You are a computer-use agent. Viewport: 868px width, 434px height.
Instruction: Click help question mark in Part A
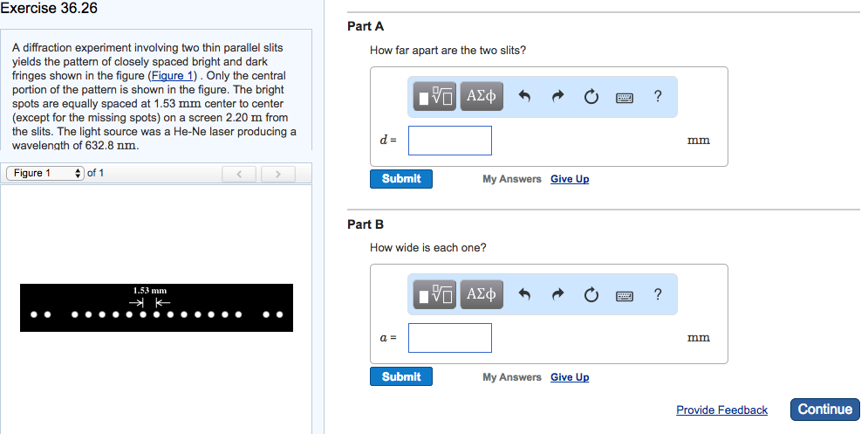(658, 96)
